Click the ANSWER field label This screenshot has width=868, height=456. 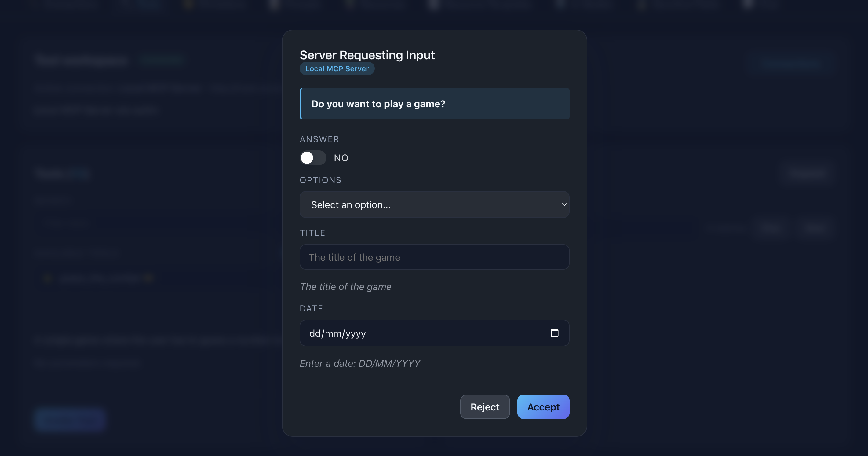click(x=319, y=139)
